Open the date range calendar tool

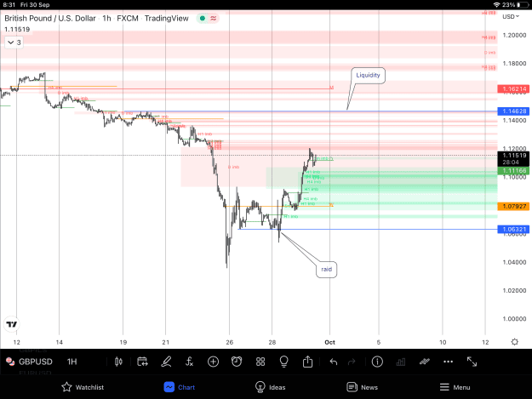coord(142,362)
